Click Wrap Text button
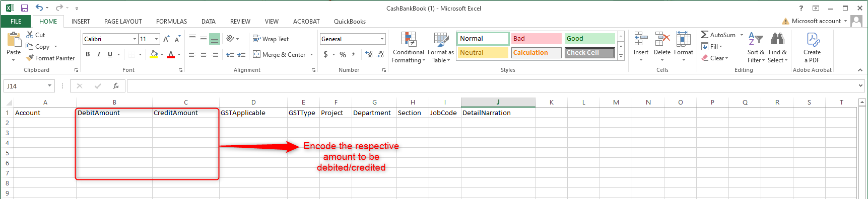The height and width of the screenshot is (199, 868). (x=271, y=39)
